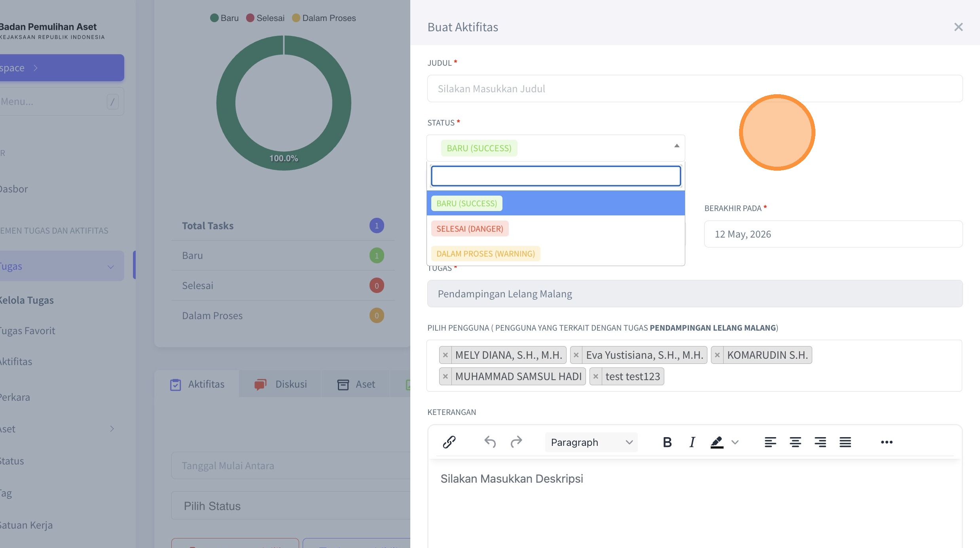Image resolution: width=980 pixels, height=548 pixels.
Task: Remove MUHAMMAD SAMSUL HADI from users
Action: (445, 377)
